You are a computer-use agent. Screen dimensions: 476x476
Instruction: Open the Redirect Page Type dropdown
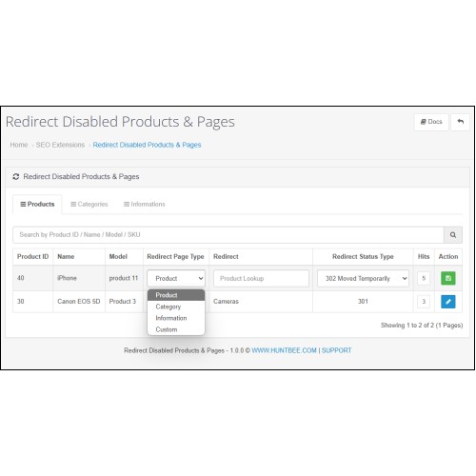pyautogui.click(x=176, y=278)
